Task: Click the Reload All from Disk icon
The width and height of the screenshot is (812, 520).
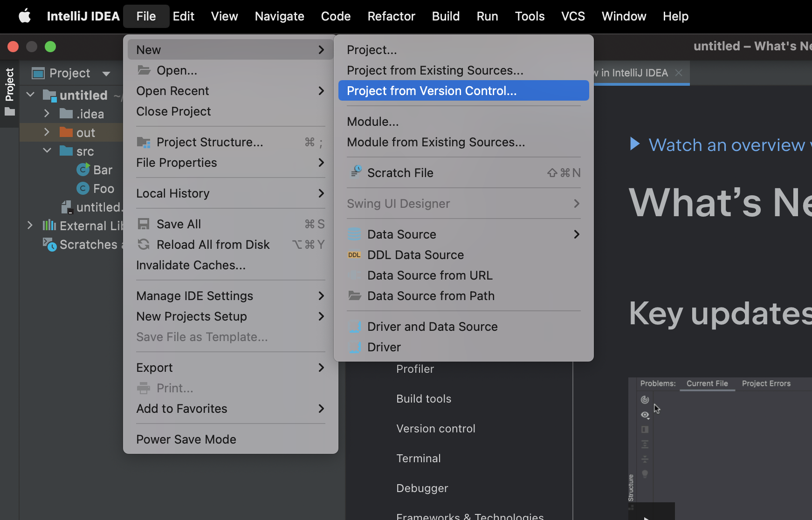Action: coord(144,245)
